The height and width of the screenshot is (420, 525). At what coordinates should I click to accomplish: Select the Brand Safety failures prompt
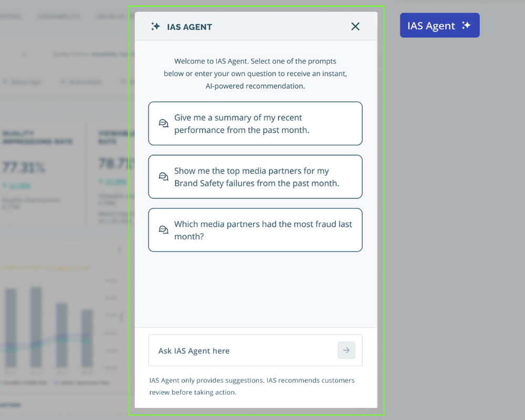point(255,177)
